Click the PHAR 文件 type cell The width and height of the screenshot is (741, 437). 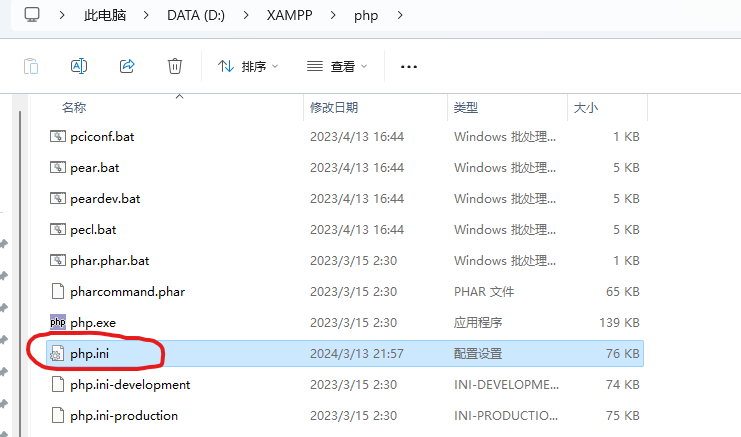pyautogui.click(x=484, y=292)
